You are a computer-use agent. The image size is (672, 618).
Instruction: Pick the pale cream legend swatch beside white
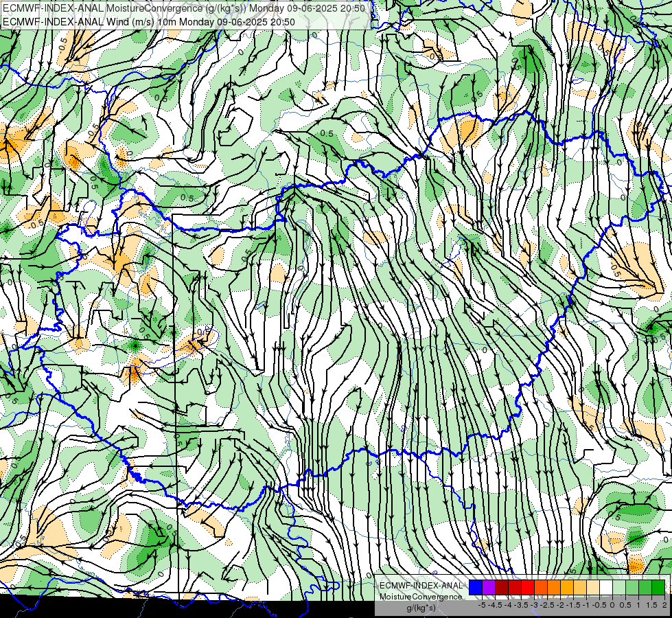(x=593, y=588)
